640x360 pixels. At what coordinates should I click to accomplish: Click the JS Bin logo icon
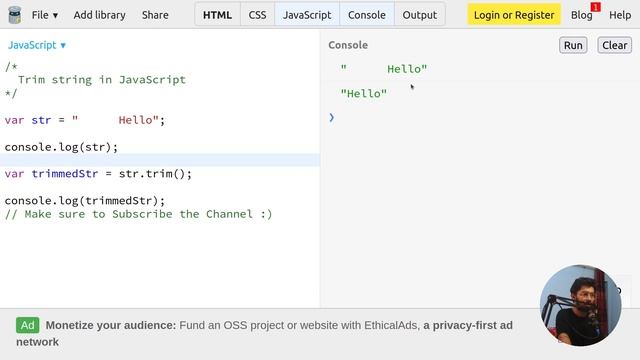pyautogui.click(x=15, y=15)
